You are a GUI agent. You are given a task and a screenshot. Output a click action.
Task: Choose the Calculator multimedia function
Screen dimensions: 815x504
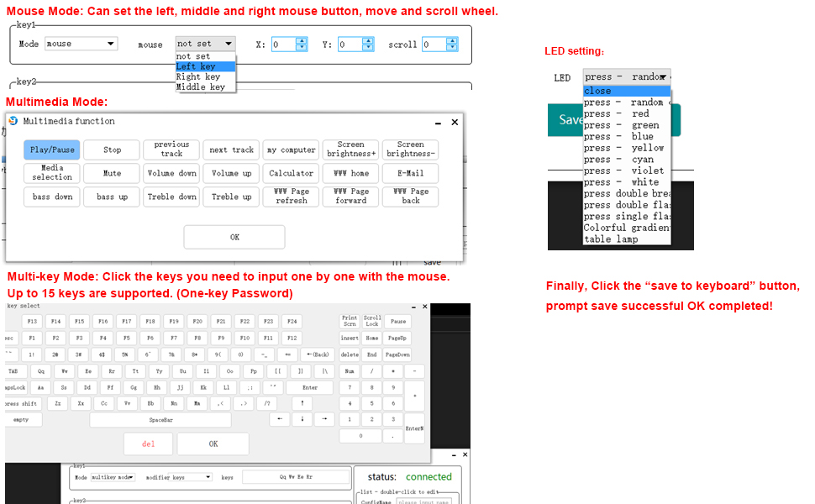291,173
